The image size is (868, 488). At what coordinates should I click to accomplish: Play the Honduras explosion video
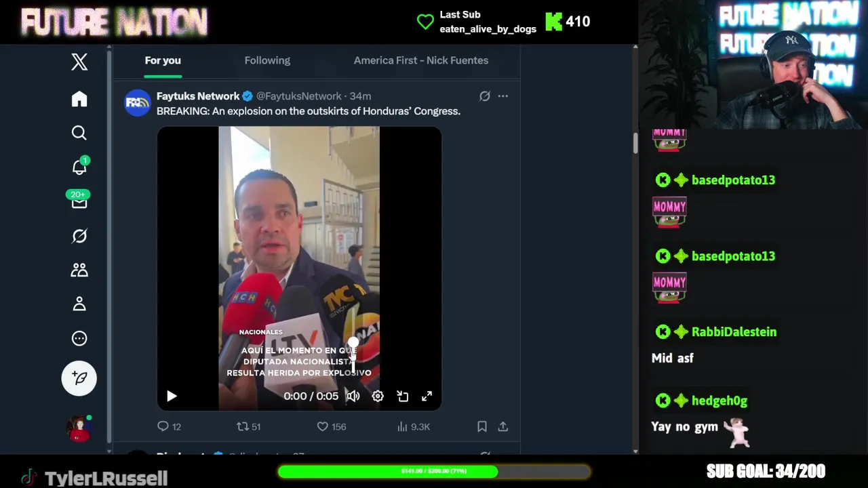172,396
